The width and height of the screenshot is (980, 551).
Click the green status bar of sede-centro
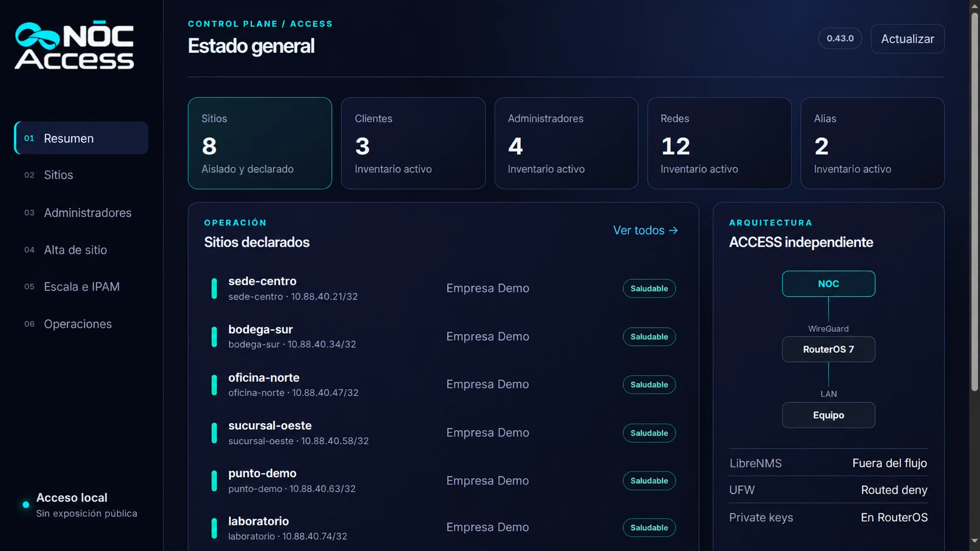click(214, 288)
